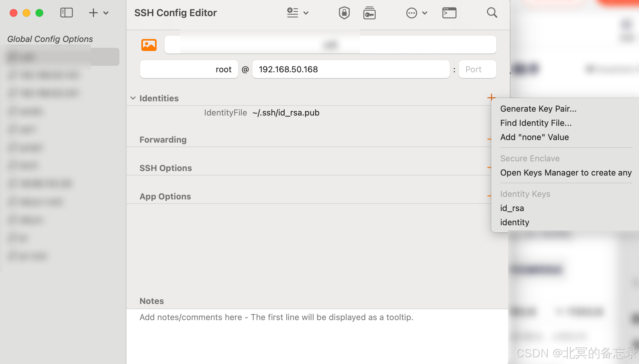Screen dimensions: 639x364
Task: Select Add "none" Value entry
Action: point(534,137)
